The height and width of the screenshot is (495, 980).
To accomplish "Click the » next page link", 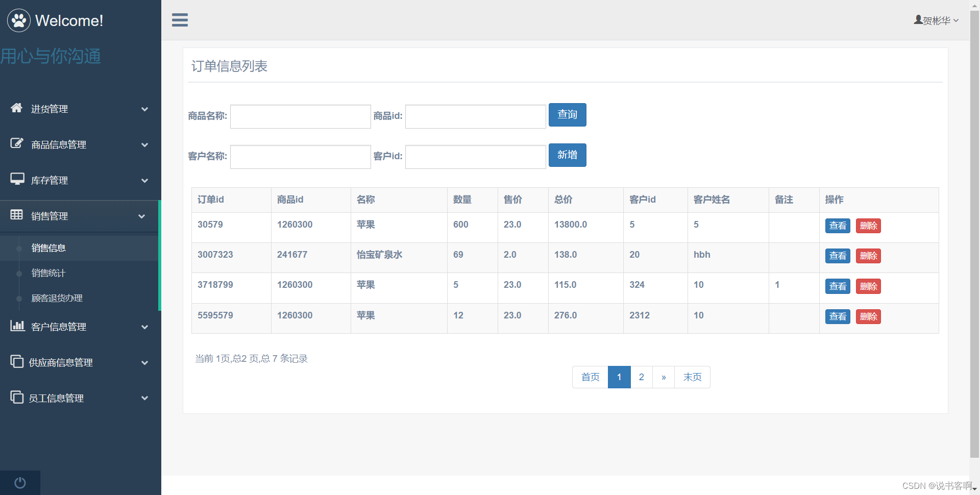I will [664, 377].
